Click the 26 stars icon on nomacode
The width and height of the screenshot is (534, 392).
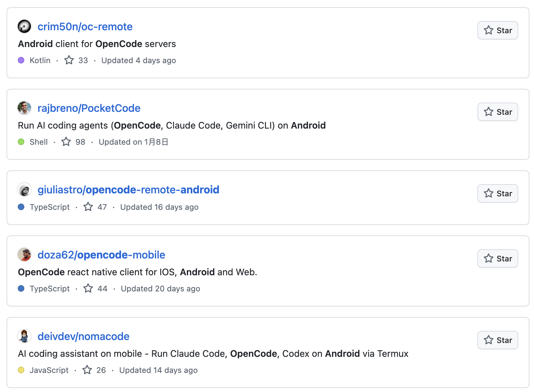[87, 370]
